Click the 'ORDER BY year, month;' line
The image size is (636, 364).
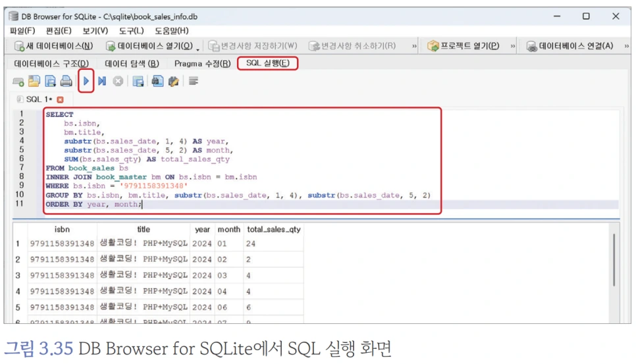click(93, 204)
